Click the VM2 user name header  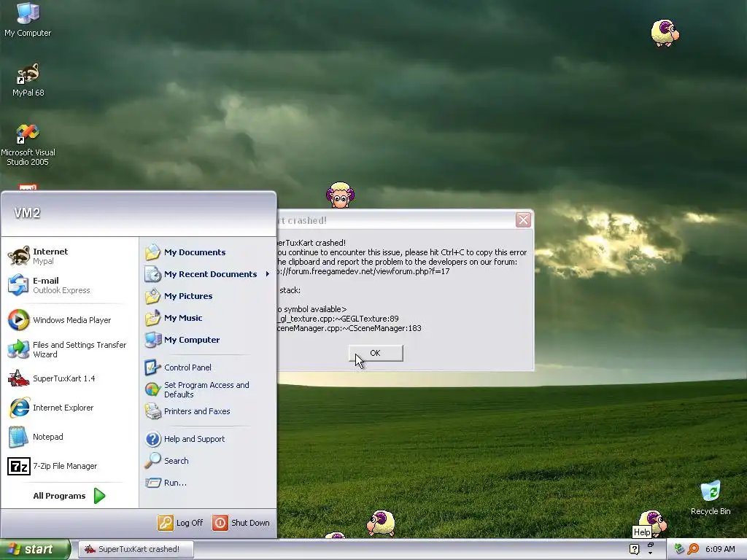coord(27,213)
